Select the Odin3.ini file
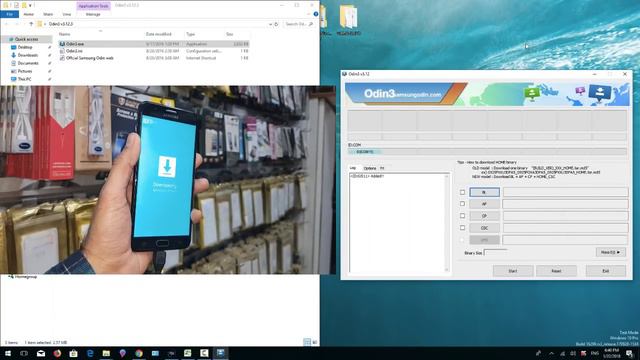640x360 pixels. point(74,51)
